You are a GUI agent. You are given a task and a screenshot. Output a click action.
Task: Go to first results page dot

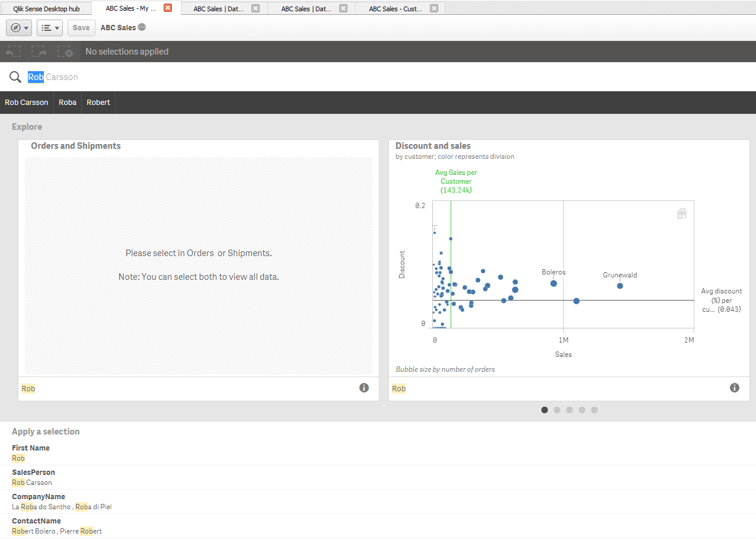[545, 410]
